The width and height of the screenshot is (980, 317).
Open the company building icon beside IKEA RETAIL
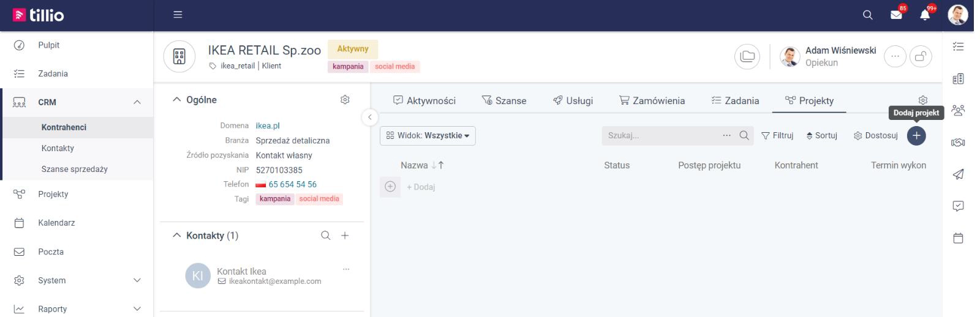coord(179,57)
